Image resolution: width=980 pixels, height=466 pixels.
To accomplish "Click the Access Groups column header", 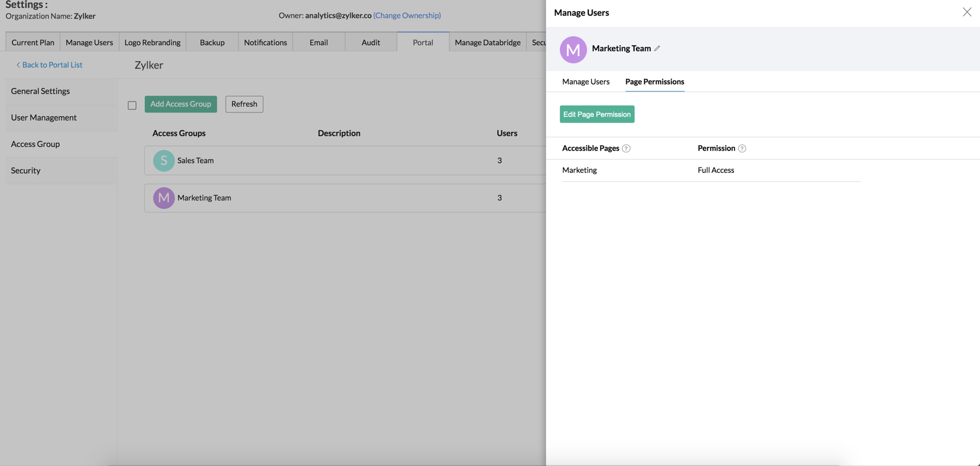I will click(179, 134).
